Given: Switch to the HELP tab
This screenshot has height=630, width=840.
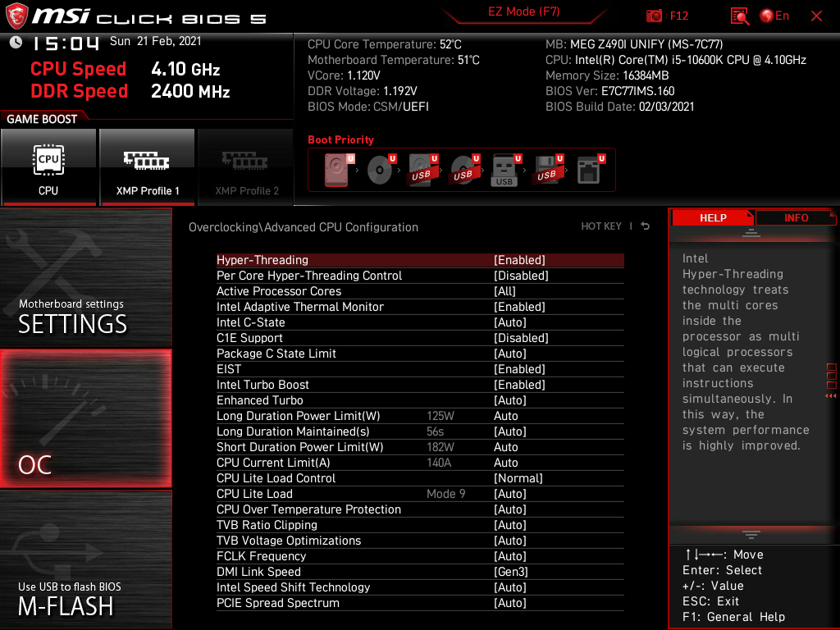Looking at the screenshot, I should (713, 217).
